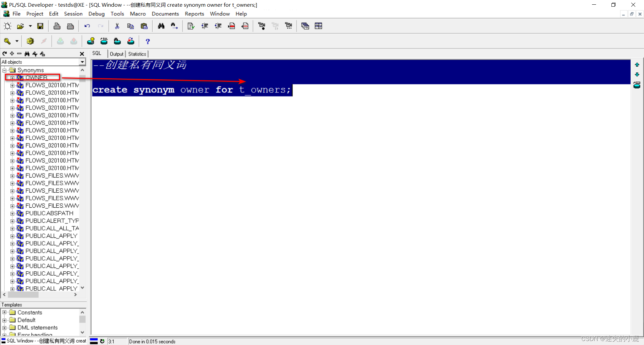Image resolution: width=644 pixels, height=345 pixels.
Task: Click the Templates panel scroll down arrow
Action: pyautogui.click(x=83, y=332)
